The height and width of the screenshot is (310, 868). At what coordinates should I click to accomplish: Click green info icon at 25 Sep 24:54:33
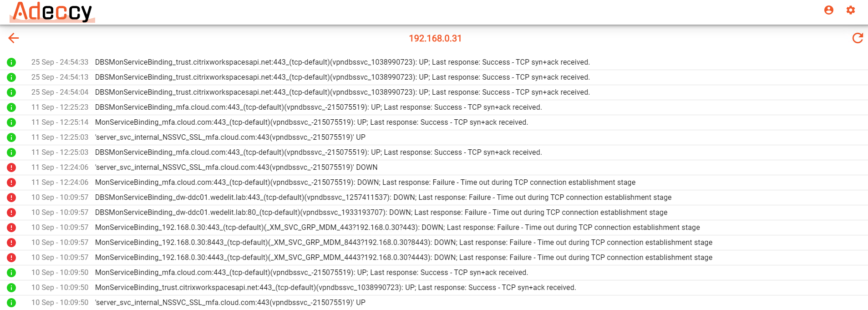11,62
